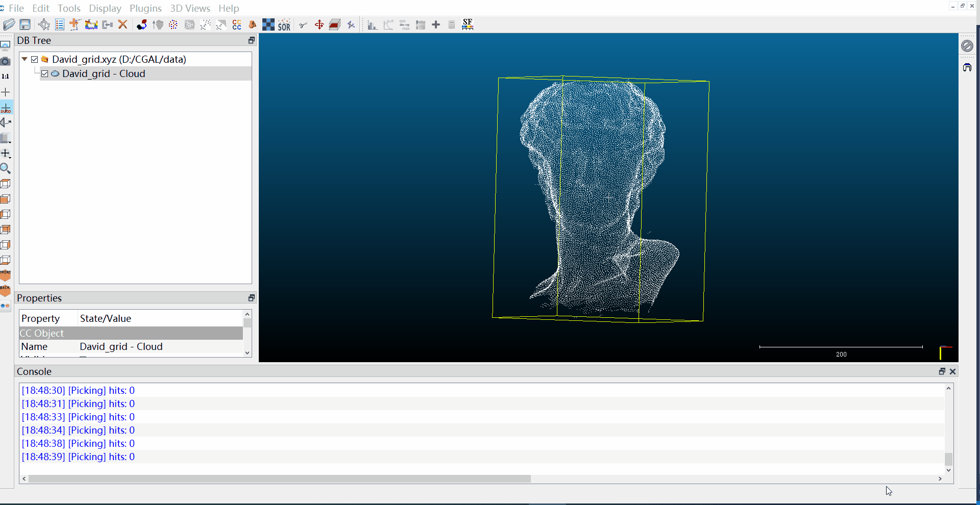Save current entity with floppy icon

click(x=25, y=24)
